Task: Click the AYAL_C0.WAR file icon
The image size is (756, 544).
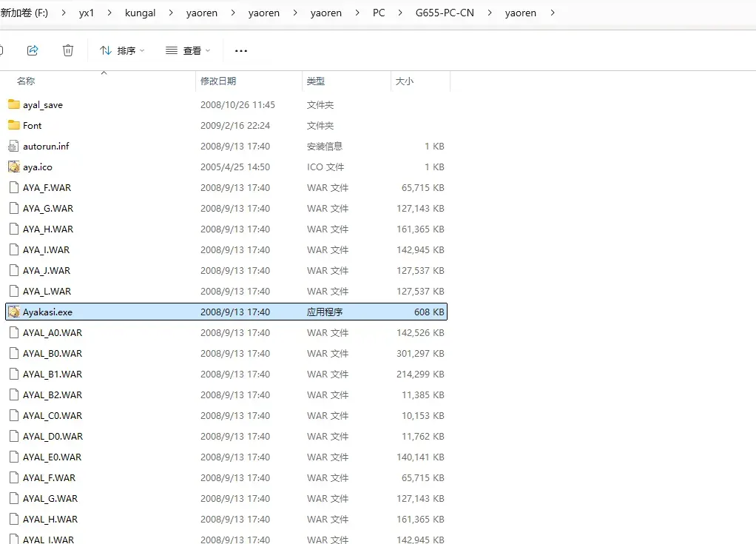Action: (x=14, y=415)
